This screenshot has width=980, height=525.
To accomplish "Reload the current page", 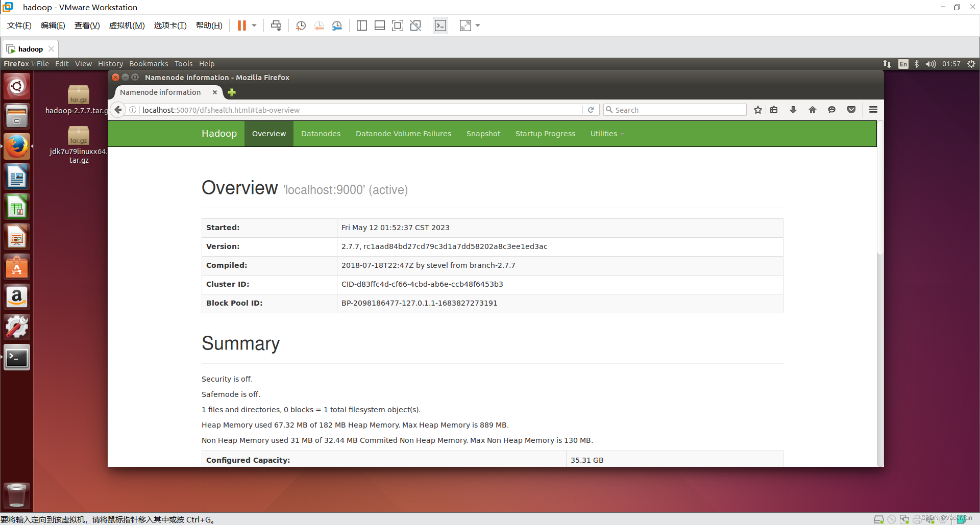I will pos(591,110).
